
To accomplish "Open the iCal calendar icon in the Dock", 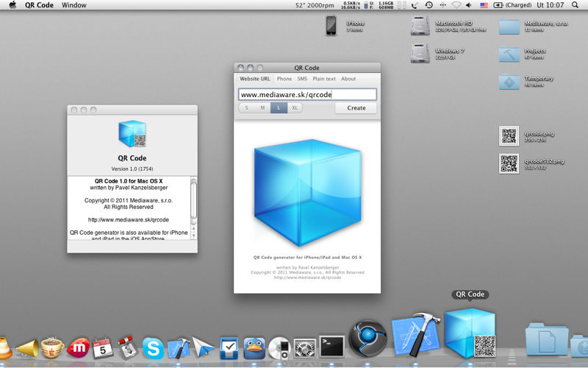I will 102,348.
